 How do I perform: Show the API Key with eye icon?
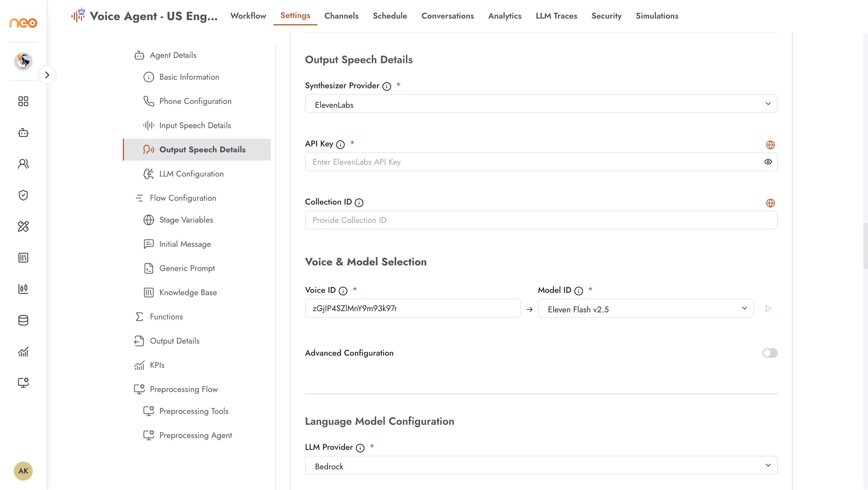pyautogui.click(x=768, y=162)
